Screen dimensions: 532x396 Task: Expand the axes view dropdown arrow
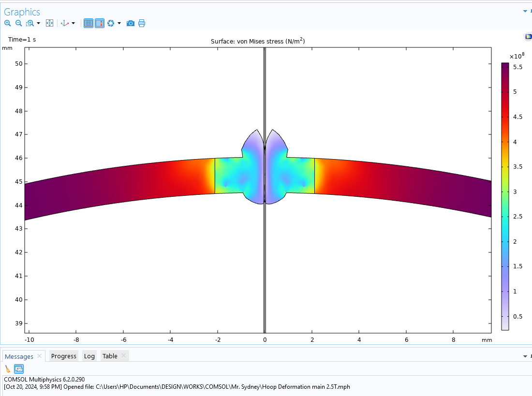(x=74, y=23)
